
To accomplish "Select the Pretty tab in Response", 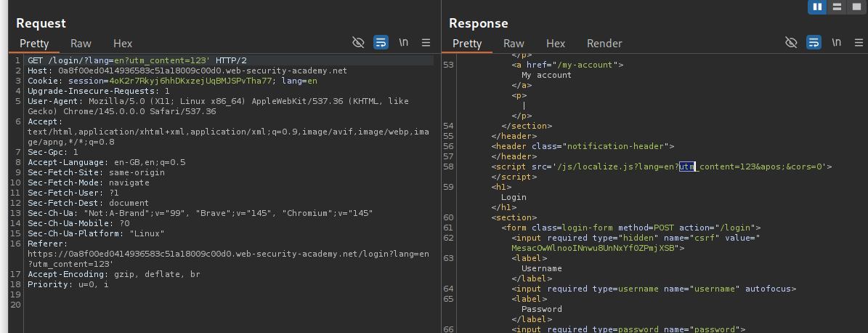I will tap(467, 44).
